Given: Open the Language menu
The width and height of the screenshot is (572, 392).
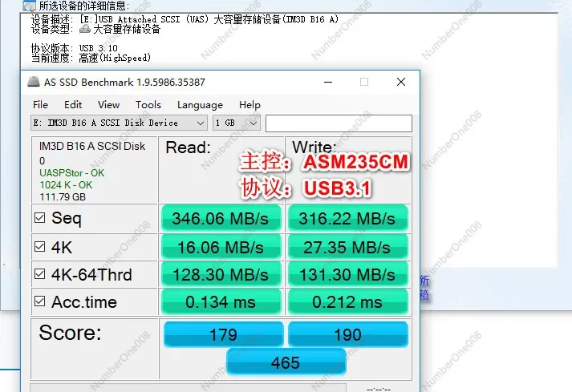Looking at the screenshot, I should click(200, 105).
